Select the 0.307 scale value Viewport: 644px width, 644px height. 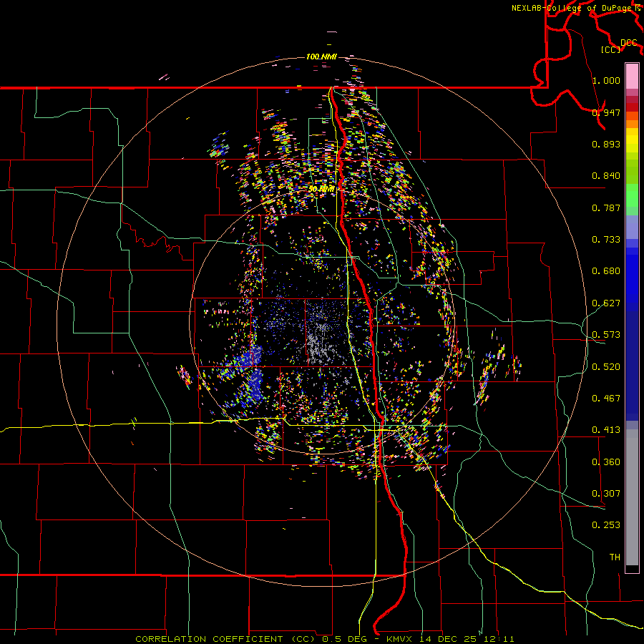pos(606,494)
